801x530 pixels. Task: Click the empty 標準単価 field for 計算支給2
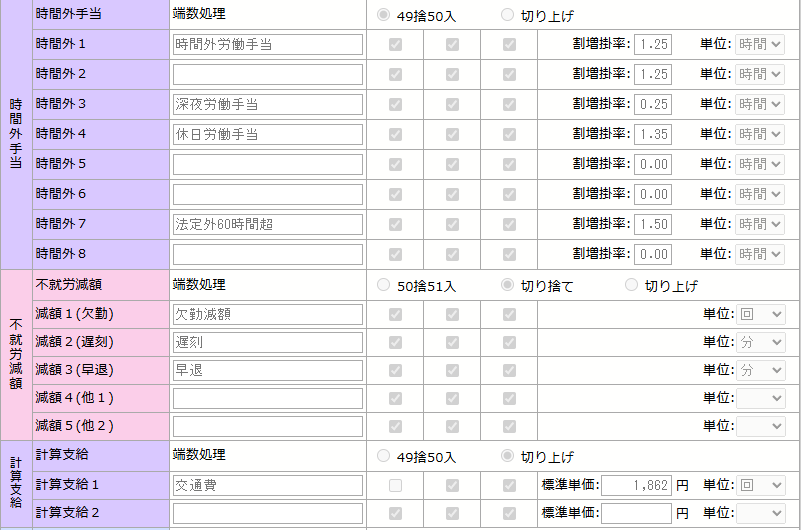coord(636,513)
